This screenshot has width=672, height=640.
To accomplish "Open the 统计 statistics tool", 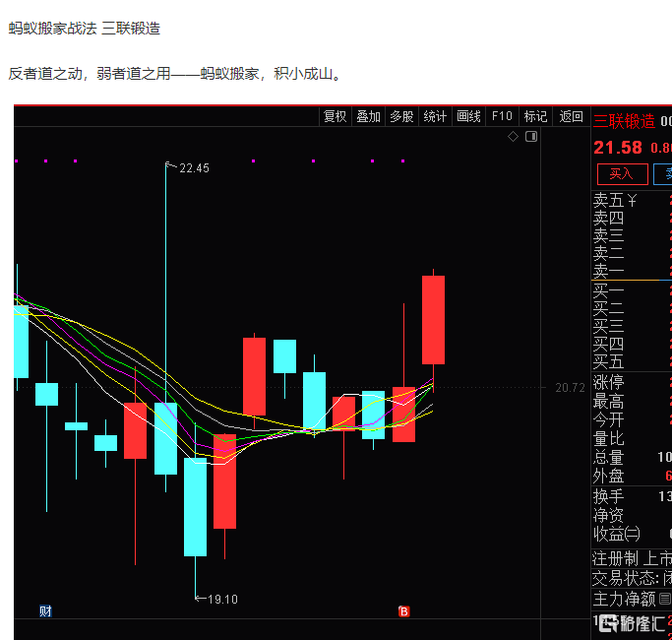I will coord(435,116).
